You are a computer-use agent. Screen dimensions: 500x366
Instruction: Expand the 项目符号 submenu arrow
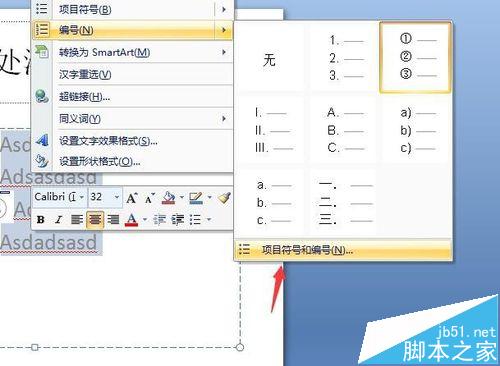coord(224,9)
